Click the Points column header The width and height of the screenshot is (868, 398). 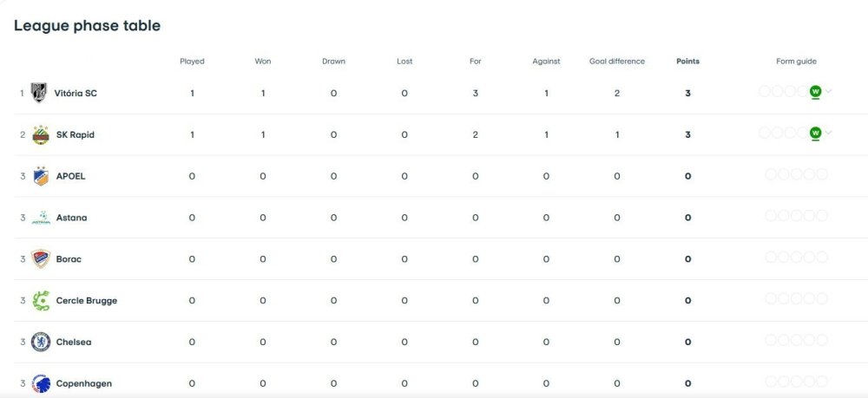click(687, 62)
